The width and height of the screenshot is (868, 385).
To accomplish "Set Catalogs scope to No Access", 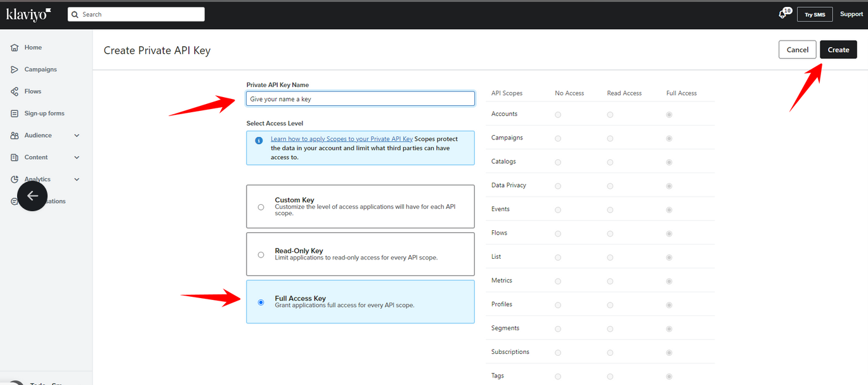I will click(558, 162).
